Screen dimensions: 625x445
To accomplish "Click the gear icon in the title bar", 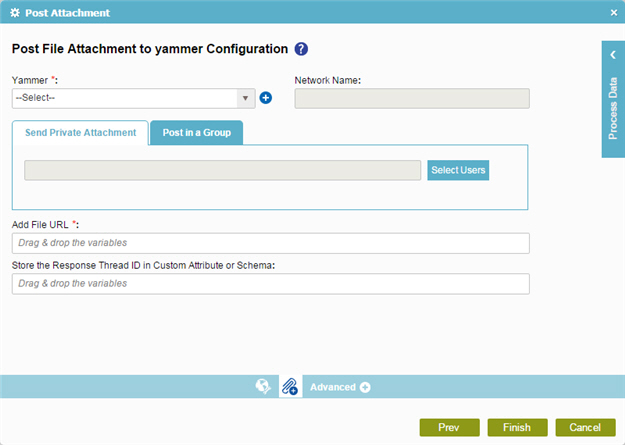I will [15, 13].
